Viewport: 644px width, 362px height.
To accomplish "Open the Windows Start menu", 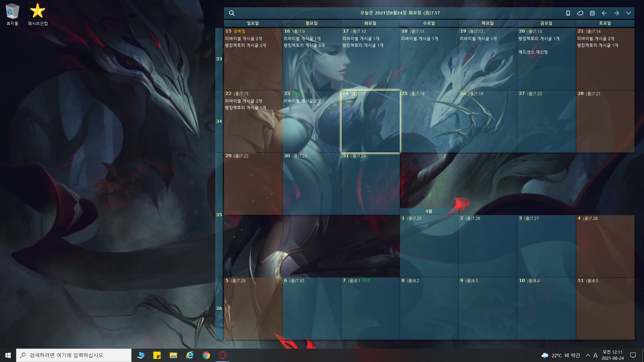I will 8,355.
